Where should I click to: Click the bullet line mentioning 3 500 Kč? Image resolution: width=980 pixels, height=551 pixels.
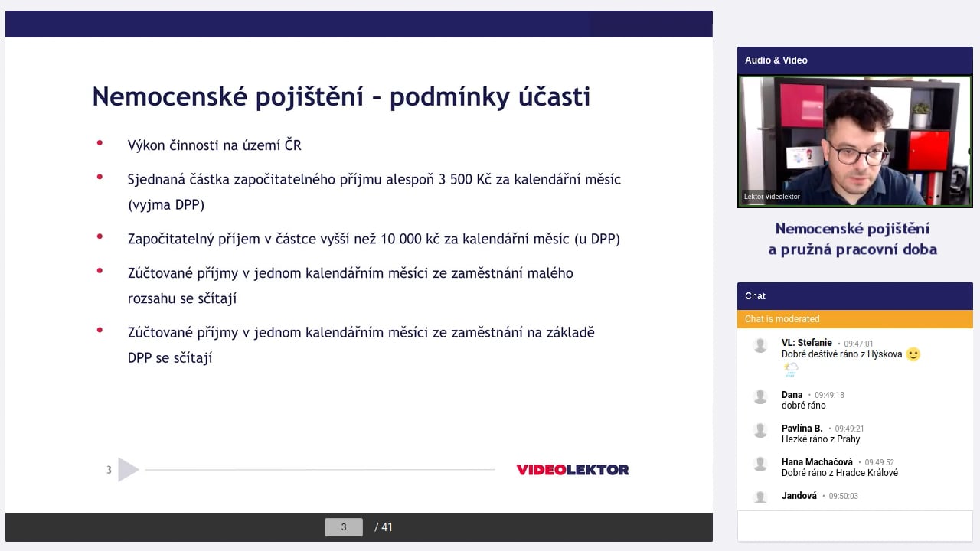point(374,180)
